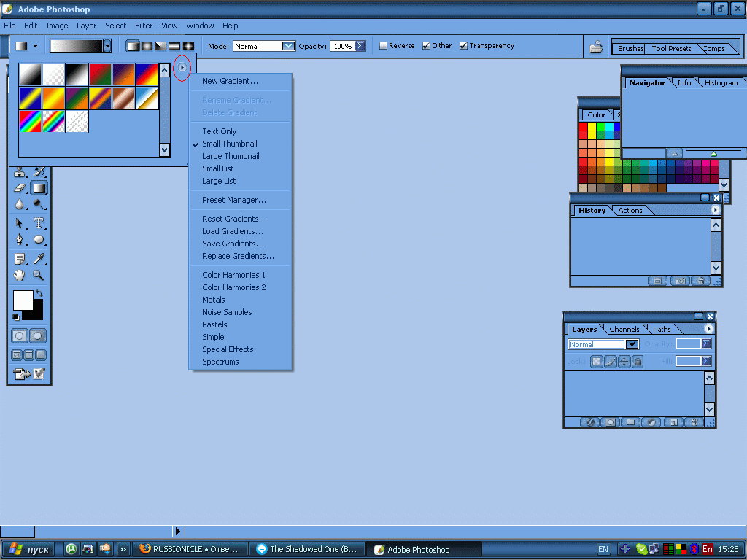Screen dimensions: 747x560
Task: Uncheck the Dither checkbox
Action: tap(426, 46)
